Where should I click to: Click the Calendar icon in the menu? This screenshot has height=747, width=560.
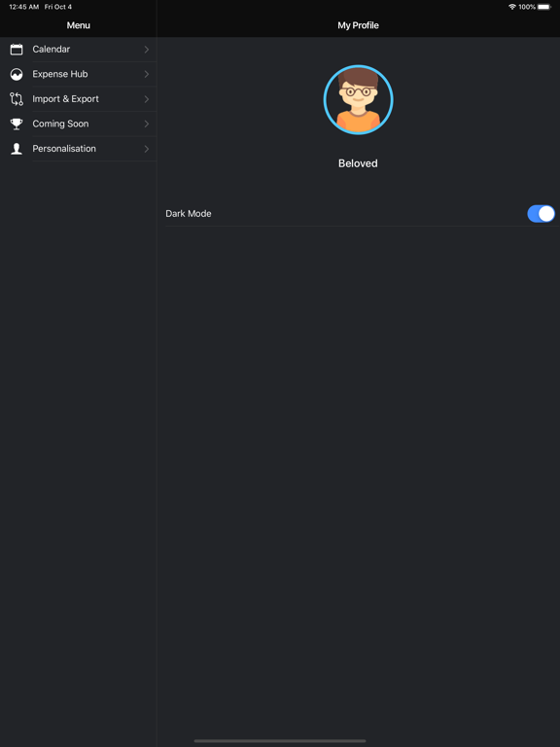(17, 50)
